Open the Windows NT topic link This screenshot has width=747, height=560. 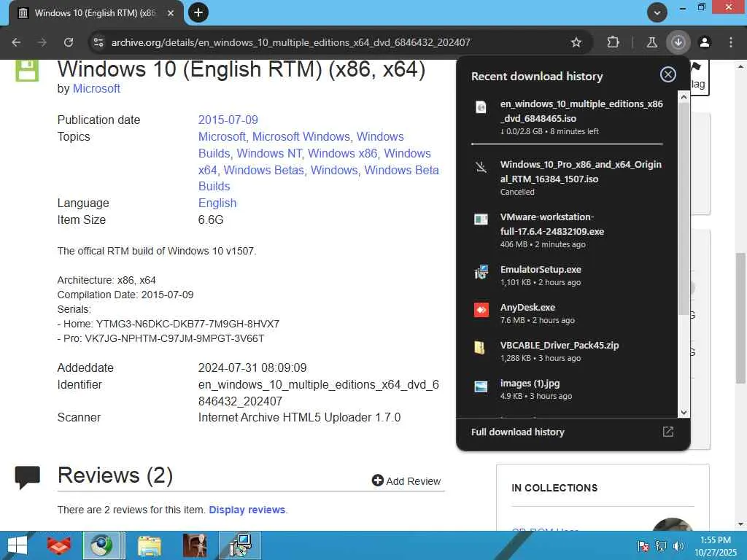(269, 153)
